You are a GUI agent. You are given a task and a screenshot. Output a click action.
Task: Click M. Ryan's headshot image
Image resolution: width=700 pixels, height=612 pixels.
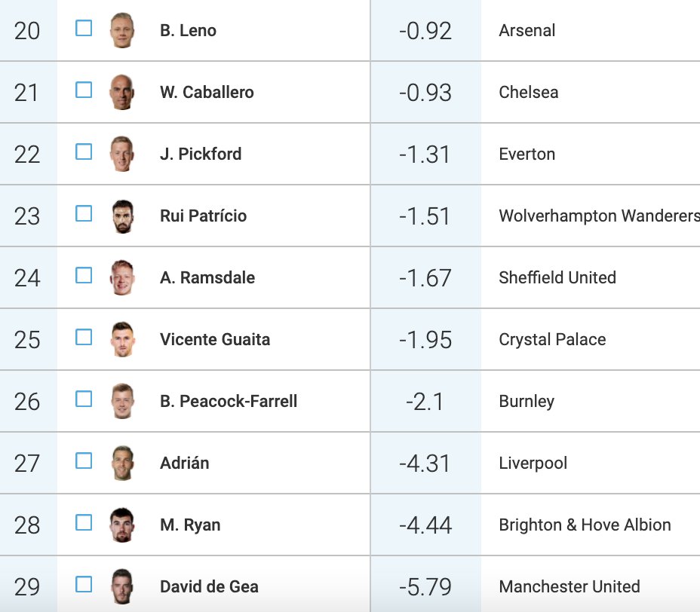(x=122, y=525)
